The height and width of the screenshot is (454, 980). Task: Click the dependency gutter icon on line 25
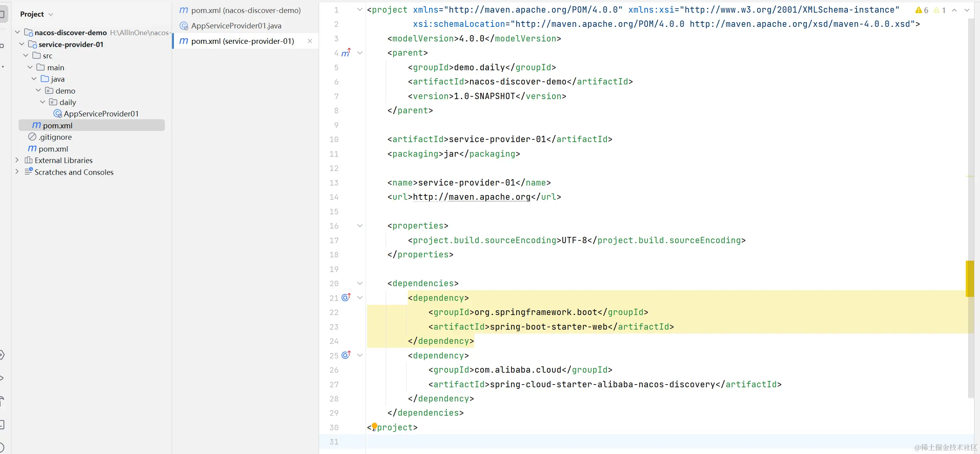coord(346,355)
